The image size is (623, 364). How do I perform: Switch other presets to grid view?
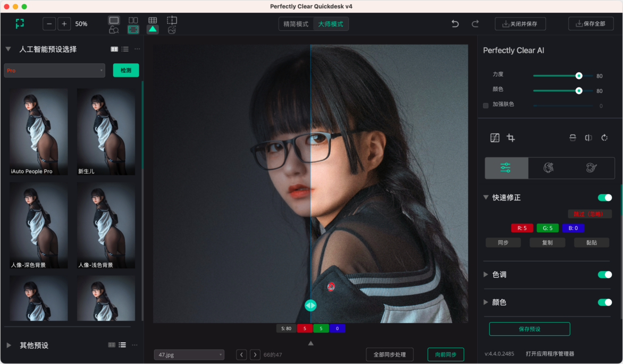(112, 345)
